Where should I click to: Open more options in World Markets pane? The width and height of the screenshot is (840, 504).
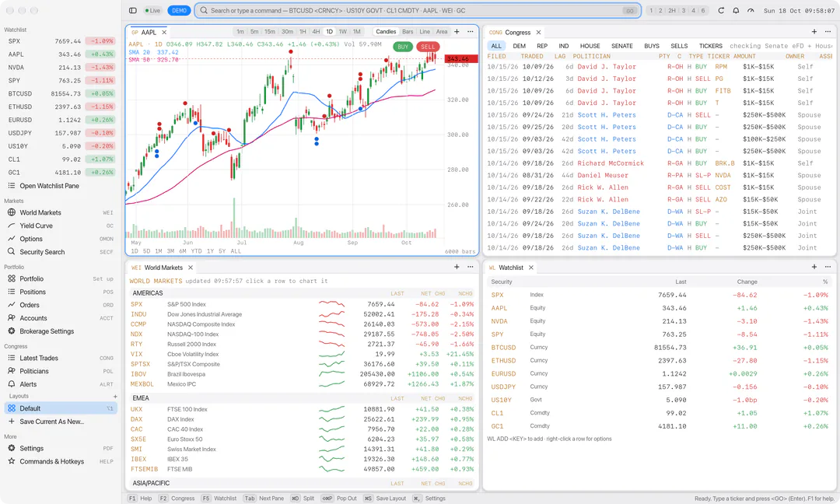point(471,267)
